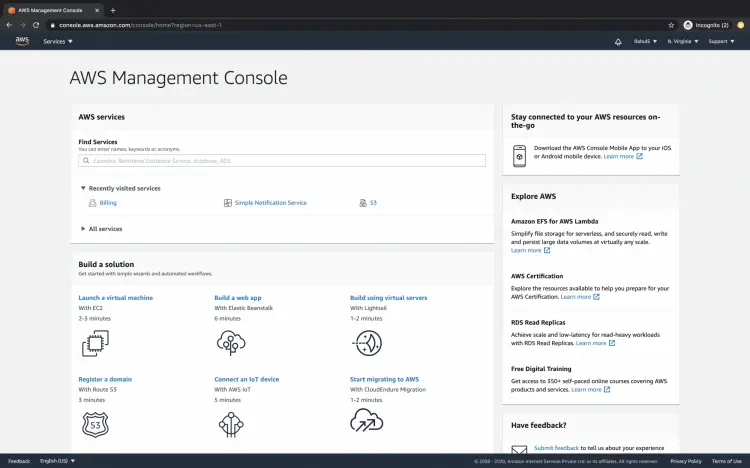Open the S3 service link
This screenshot has width=750, height=468.
[x=373, y=203]
